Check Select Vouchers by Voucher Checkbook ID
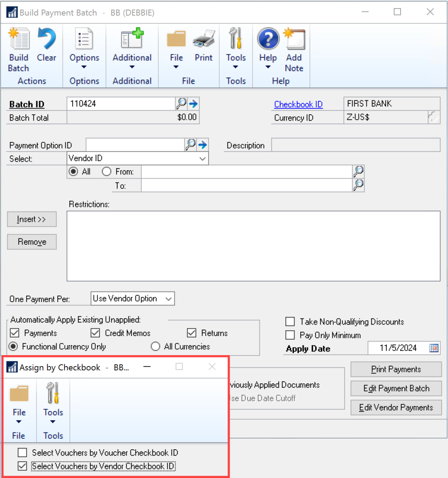 tap(22, 452)
